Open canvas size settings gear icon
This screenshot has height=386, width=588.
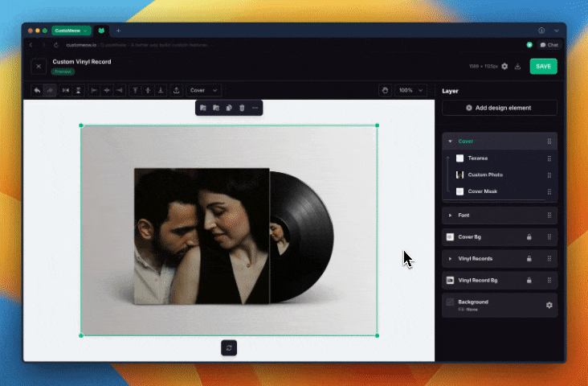tap(504, 66)
